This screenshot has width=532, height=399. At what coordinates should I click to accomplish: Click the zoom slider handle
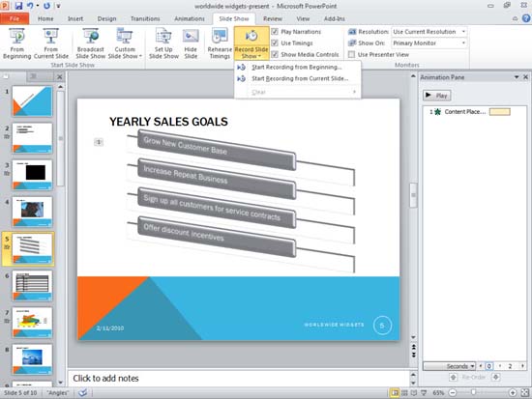click(x=473, y=392)
